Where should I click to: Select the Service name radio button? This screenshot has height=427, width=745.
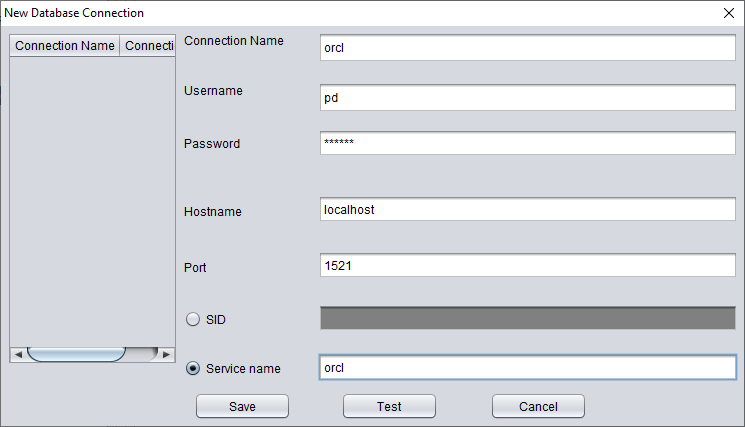click(x=192, y=369)
